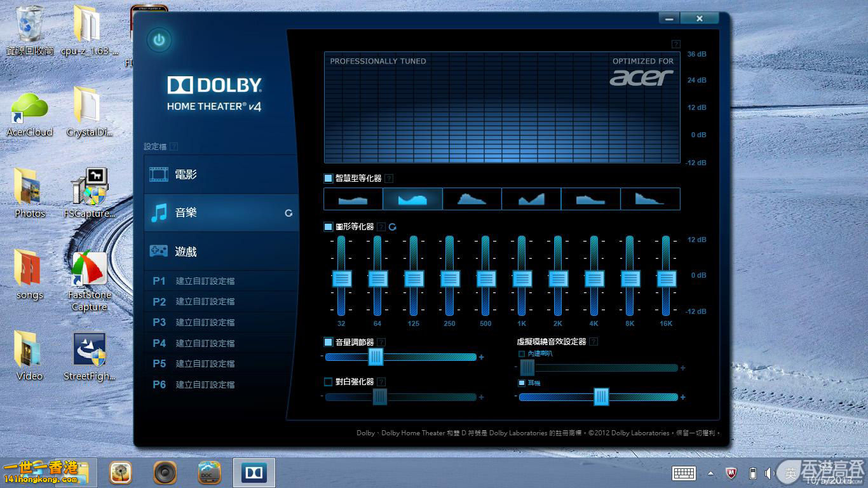Toggle the Dolby power button
The width and height of the screenshot is (868, 488).
pos(159,41)
